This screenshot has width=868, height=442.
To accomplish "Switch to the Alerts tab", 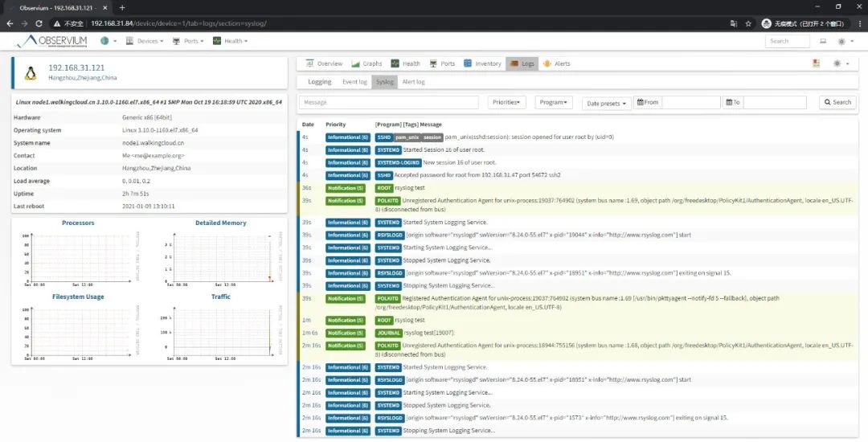I will click(x=556, y=63).
